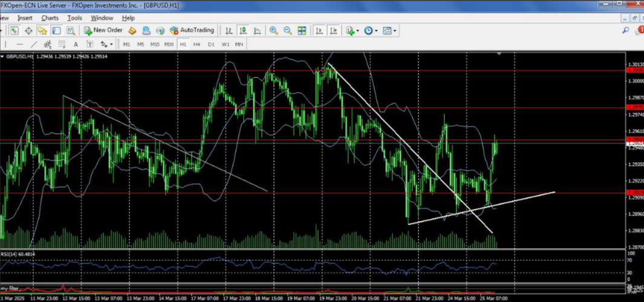This screenshot has height=302, width=644.
Task: Open the Charts menu
Action: click(x=50, y=18)
